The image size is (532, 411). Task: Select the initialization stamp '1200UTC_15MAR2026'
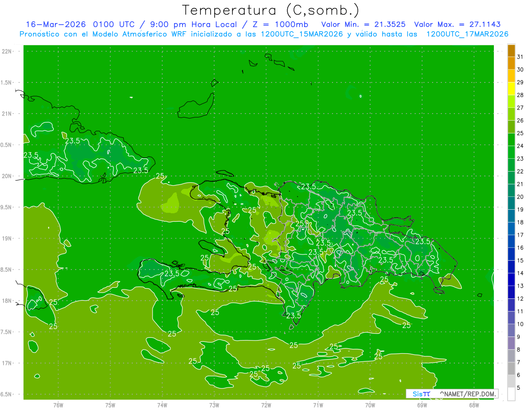[302, 34]
